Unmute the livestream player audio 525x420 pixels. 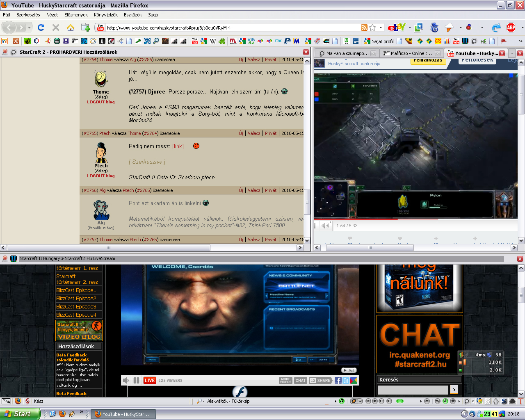click(x=126, y=380)
